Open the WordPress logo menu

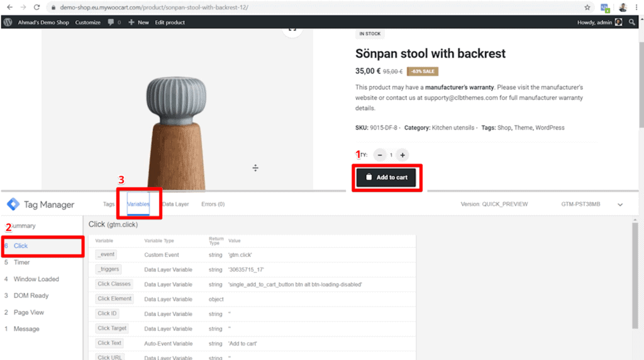pos(8,22)
